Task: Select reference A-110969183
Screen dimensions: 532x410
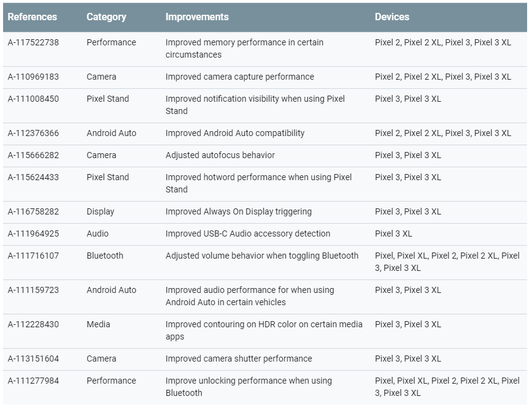Action: tap(33, 77)
